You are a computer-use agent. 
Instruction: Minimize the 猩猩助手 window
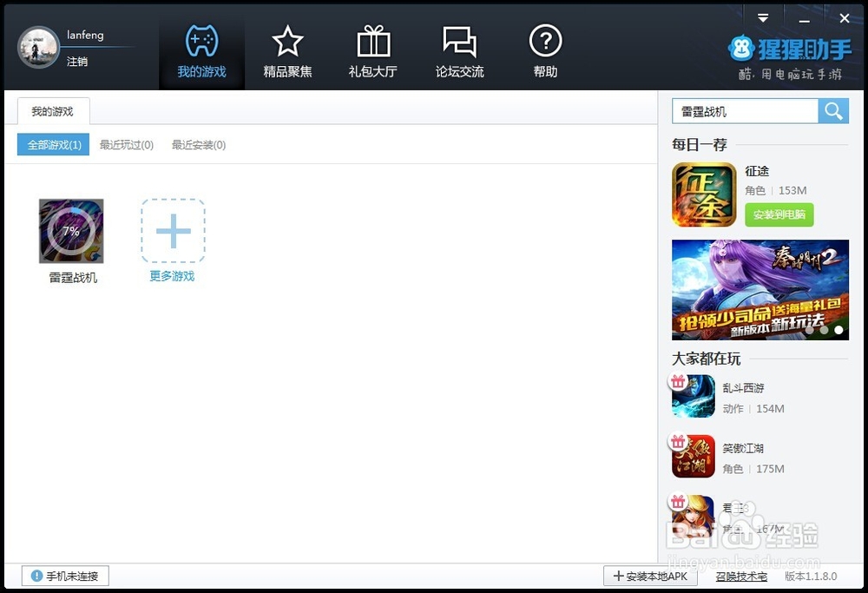pyautogui.click(x=805, y=20)
